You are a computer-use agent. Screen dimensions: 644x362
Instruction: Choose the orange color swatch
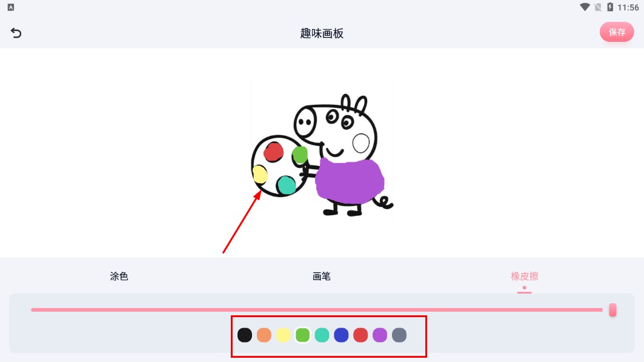[264, 335]
